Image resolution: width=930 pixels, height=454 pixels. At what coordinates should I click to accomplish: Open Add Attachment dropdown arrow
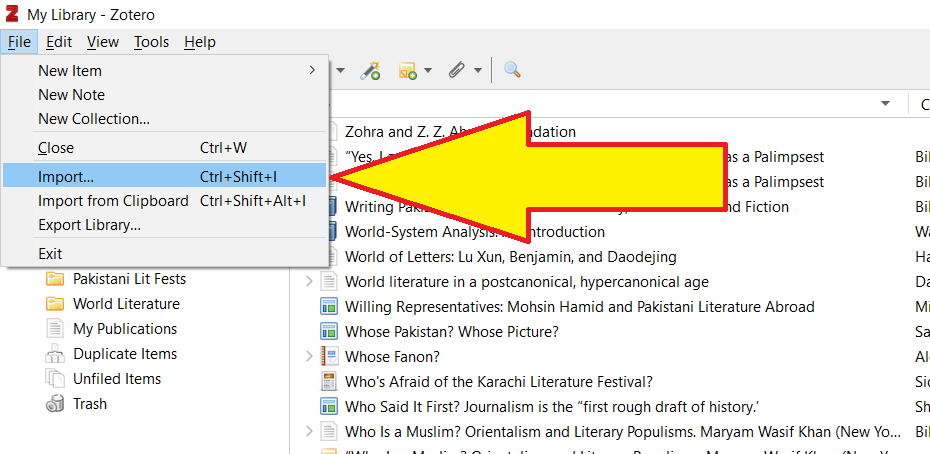point(477,71)
